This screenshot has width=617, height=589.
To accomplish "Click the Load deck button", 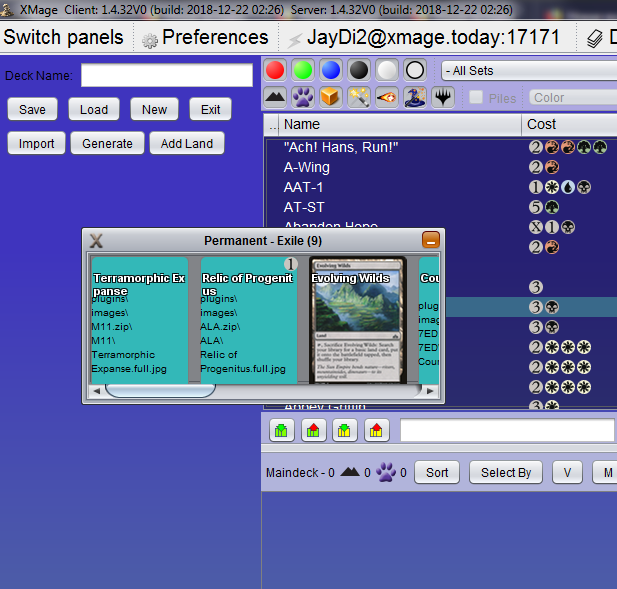I will click(94, 109).
